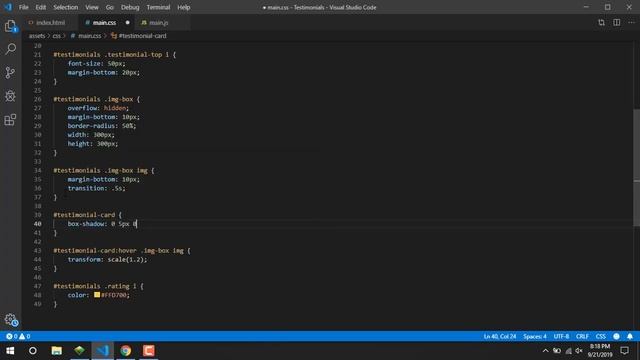Open the green diamond taskbar app

point(79,351)
